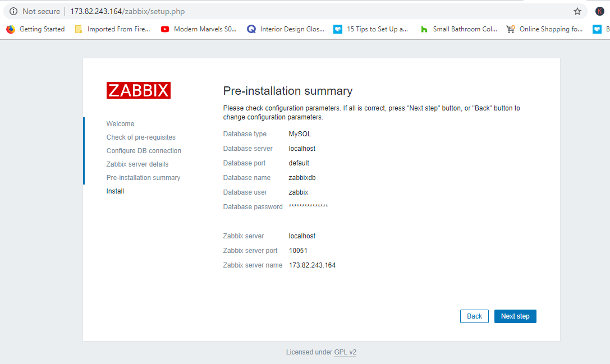
Task: Click the Database port default value
Action: (x=299, y=163)
